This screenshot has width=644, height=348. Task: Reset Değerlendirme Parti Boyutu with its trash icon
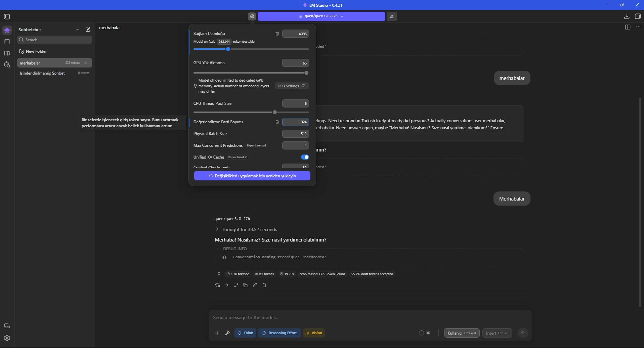(x=277, y=122)
